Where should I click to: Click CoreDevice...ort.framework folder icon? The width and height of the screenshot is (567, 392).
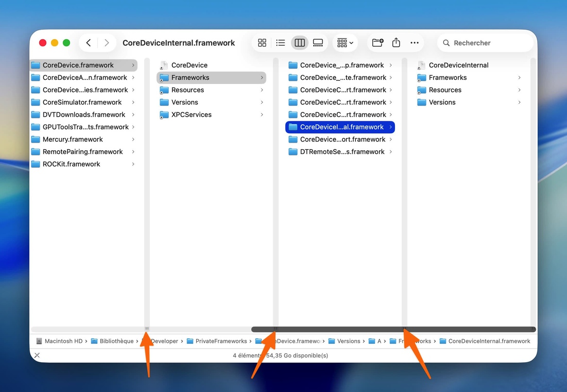click(293, 139)
